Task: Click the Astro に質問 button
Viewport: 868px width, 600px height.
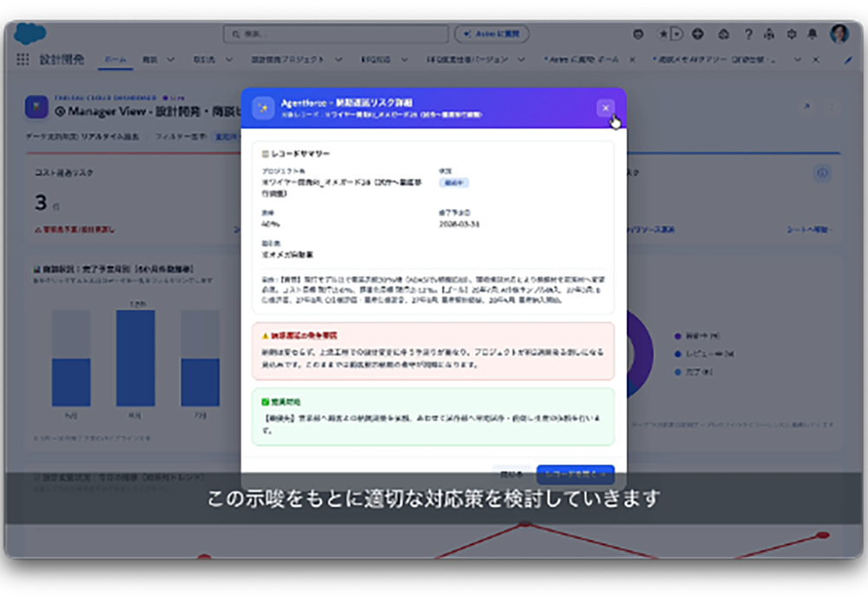Action: tap(491, 35)
